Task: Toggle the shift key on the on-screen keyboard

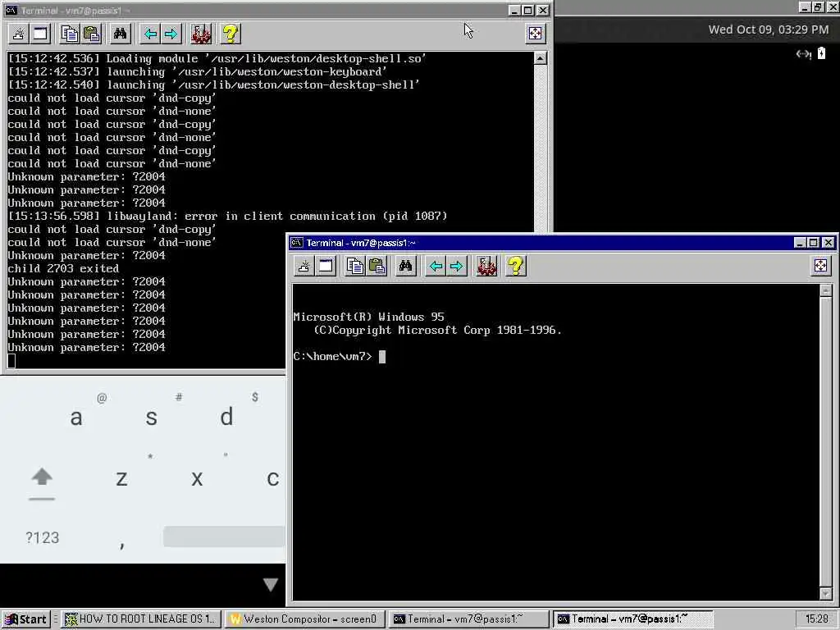Action: point(42,482)
